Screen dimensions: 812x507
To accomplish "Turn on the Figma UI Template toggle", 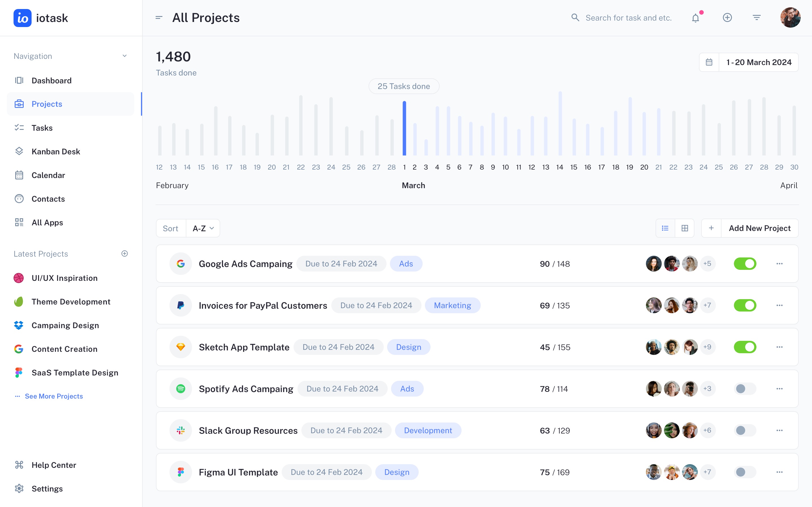I will click(745, 472).
